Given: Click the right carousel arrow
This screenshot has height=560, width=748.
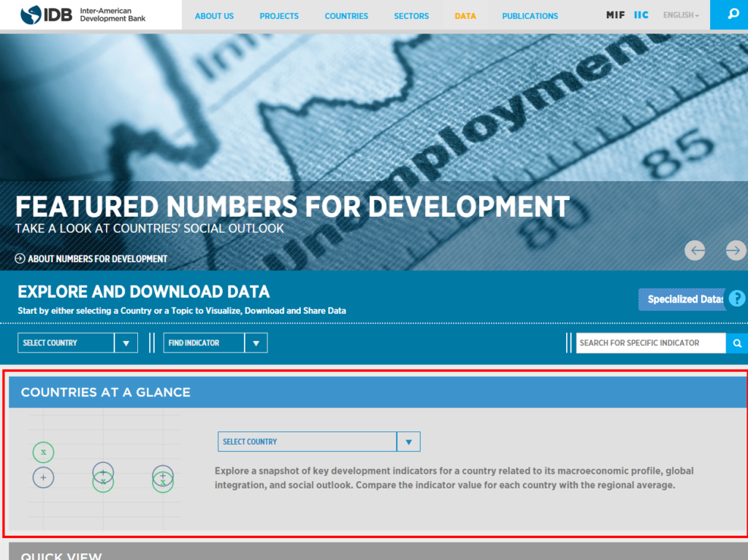Looking at the screenshot, I should click(x=734, y=250).
